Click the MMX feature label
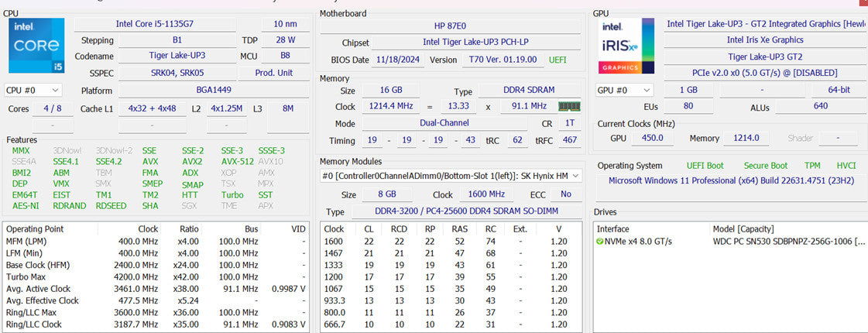The image size is (868, 333). pyautogui.click(x=20, y=151)
